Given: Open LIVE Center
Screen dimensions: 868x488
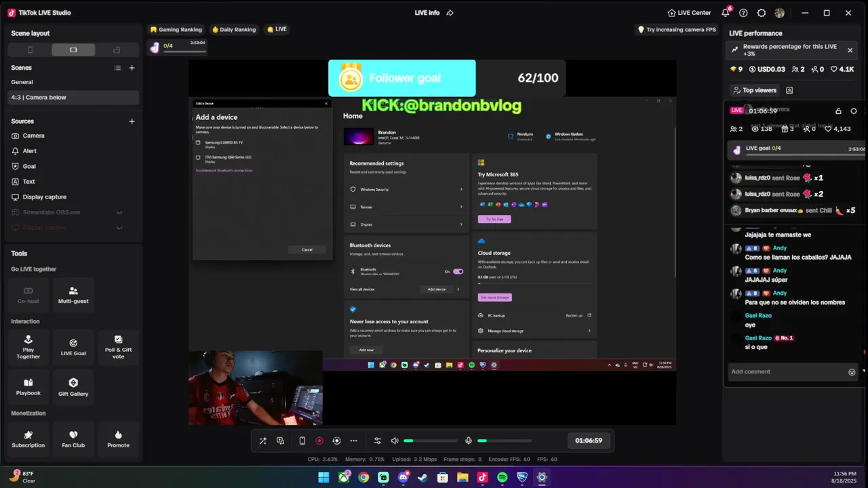Looking at the screenshot, I should [689, 13].
